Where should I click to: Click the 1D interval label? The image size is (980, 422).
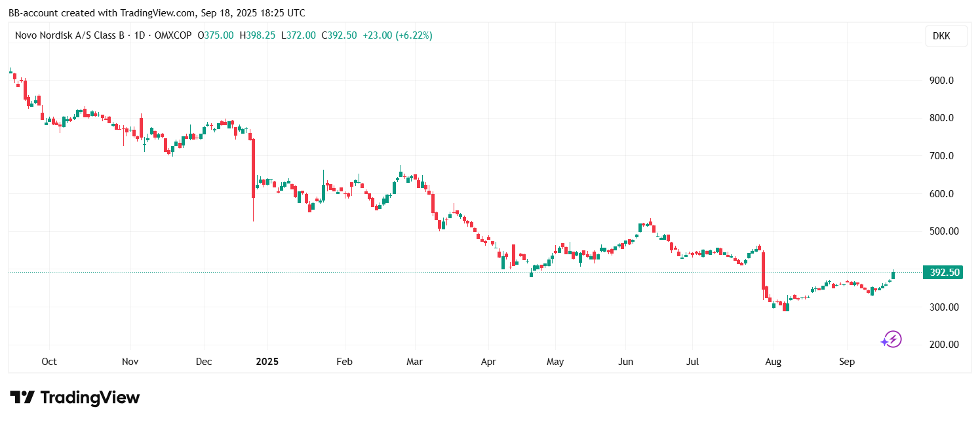tap(140, 35)
